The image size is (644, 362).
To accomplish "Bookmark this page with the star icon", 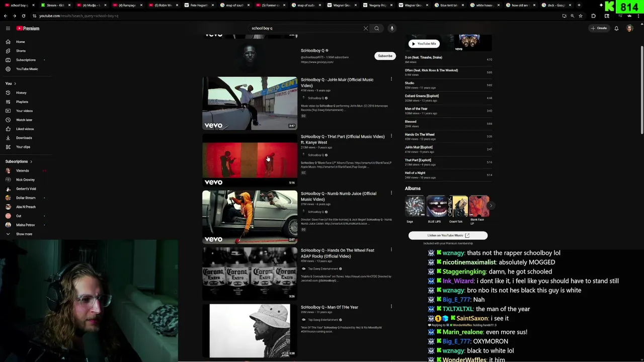I will [581, 16].
